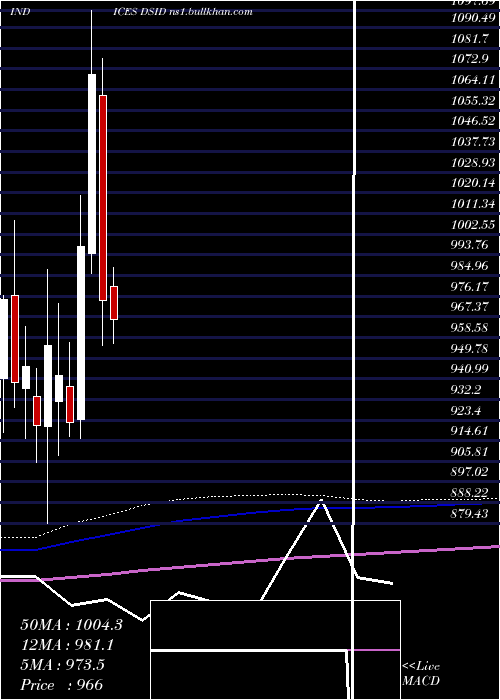Click the 949.78 price label

[x=469, y=348]
